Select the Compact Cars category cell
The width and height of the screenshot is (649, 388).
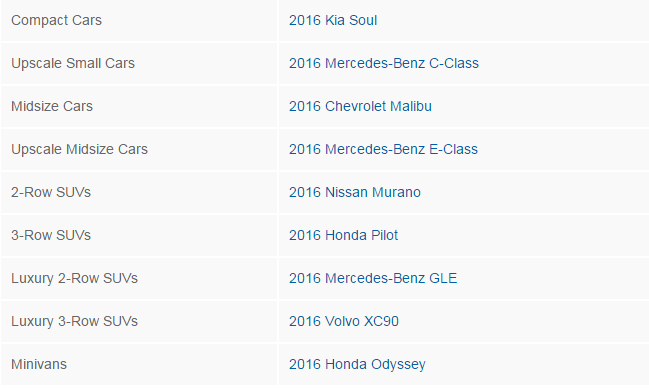click(139, 20)
